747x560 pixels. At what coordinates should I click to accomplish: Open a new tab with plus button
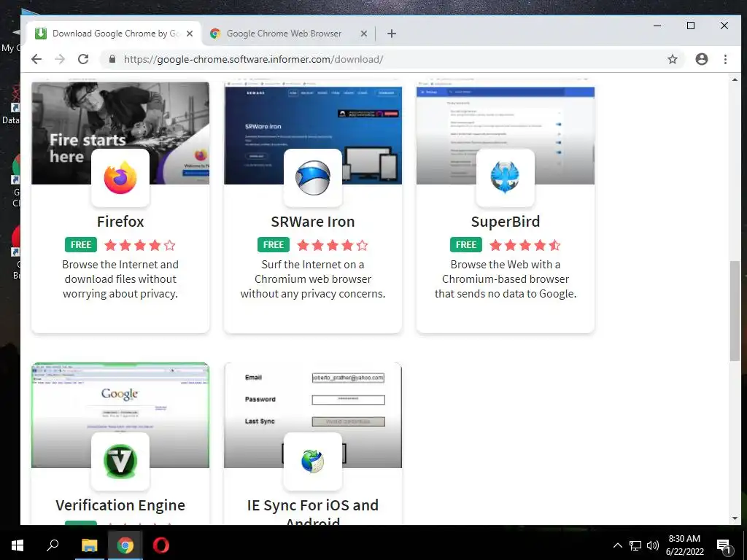point(392,34)
